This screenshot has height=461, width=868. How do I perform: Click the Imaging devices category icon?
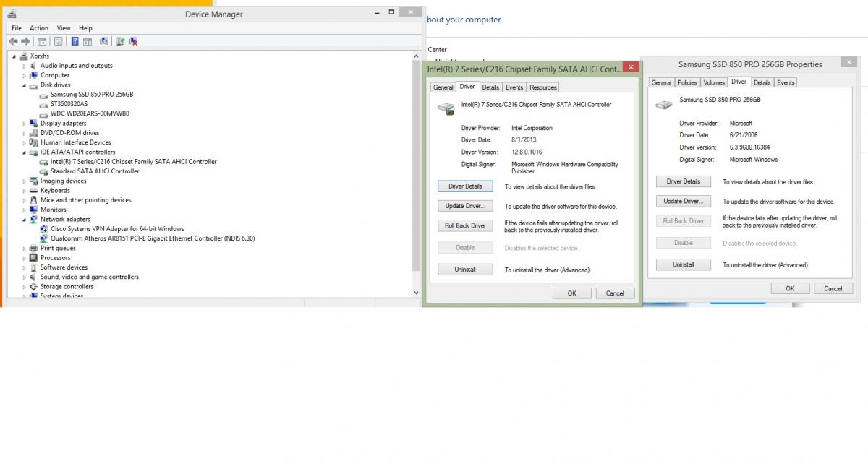[x=34, y=181]
